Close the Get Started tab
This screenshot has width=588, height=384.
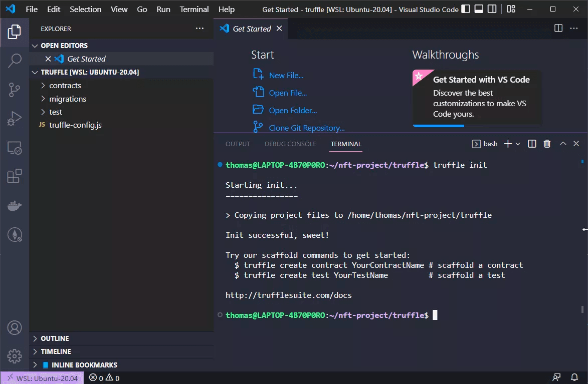coord(279,29)
